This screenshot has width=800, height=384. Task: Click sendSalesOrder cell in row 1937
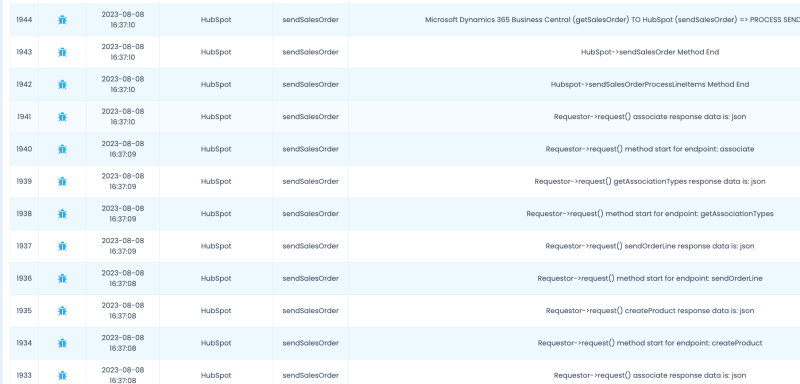311,246
